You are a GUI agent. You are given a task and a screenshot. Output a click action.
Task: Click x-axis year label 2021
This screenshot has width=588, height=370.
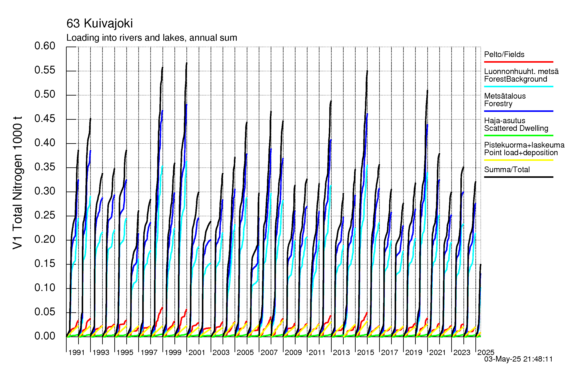[x=438, y=352]
